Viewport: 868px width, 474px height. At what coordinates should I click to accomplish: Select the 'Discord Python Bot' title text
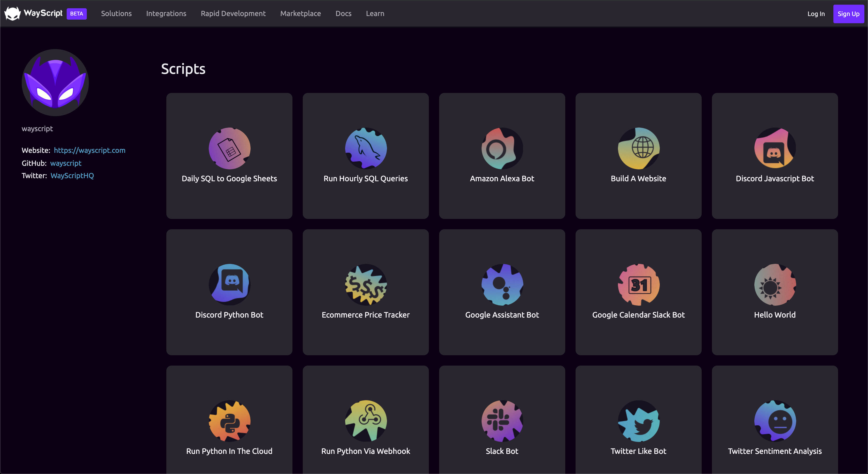point(229,315)
